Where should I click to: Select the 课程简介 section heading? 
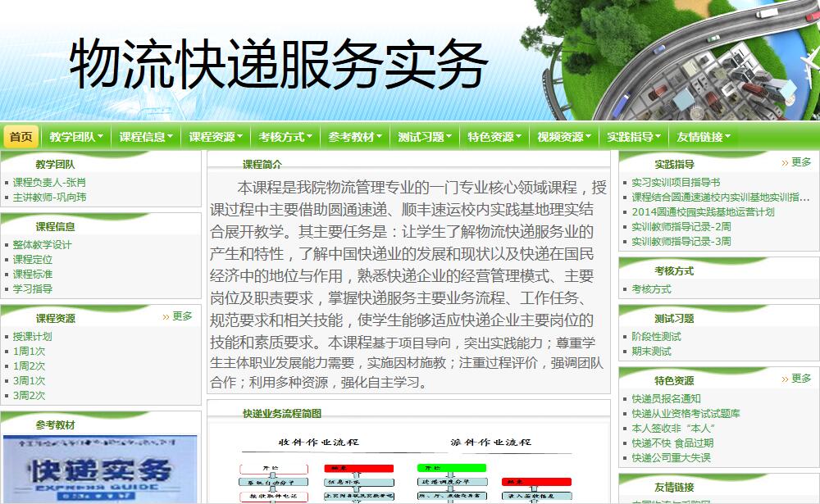pyautogui.click(x=262, y=165)
